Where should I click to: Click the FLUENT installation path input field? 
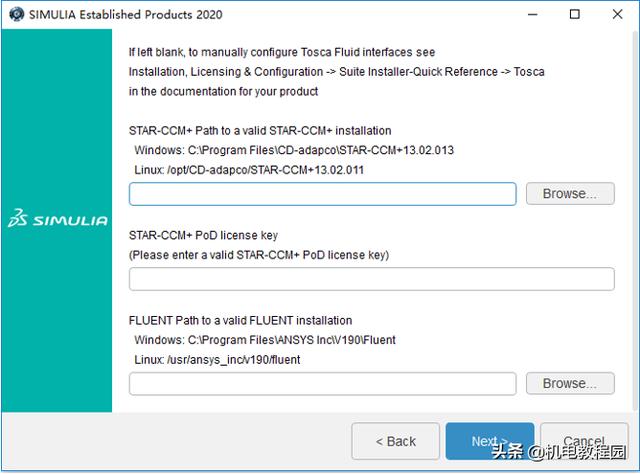tap(322, 383)
